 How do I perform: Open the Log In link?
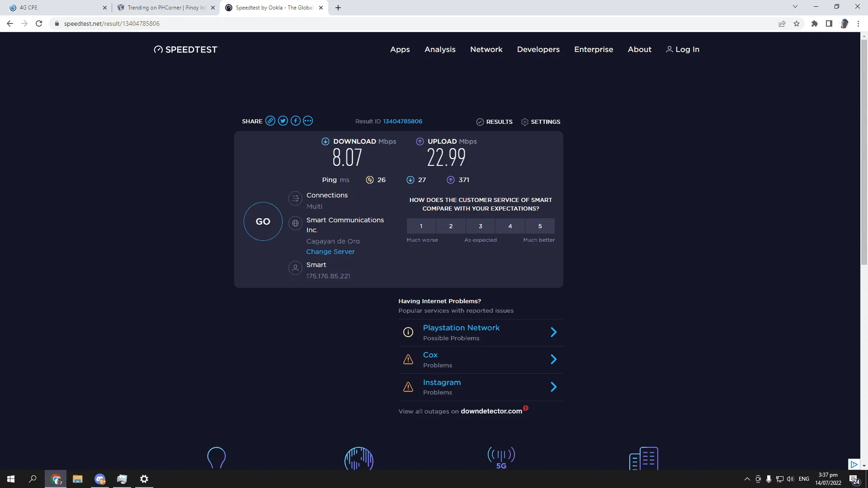pyautogui.click(x=683, y=49)
